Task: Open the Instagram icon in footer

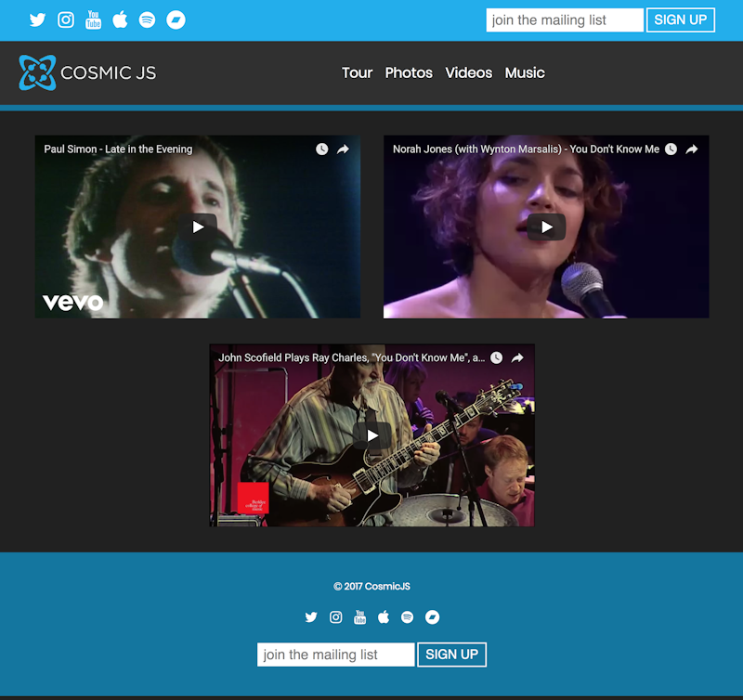Action: click(x=335, y=617)
